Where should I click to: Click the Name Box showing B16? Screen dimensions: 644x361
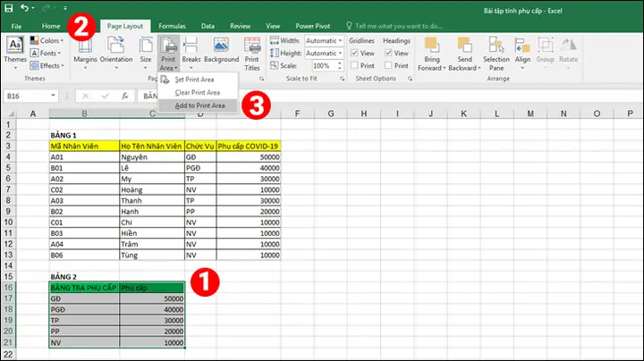click(26, 96)
